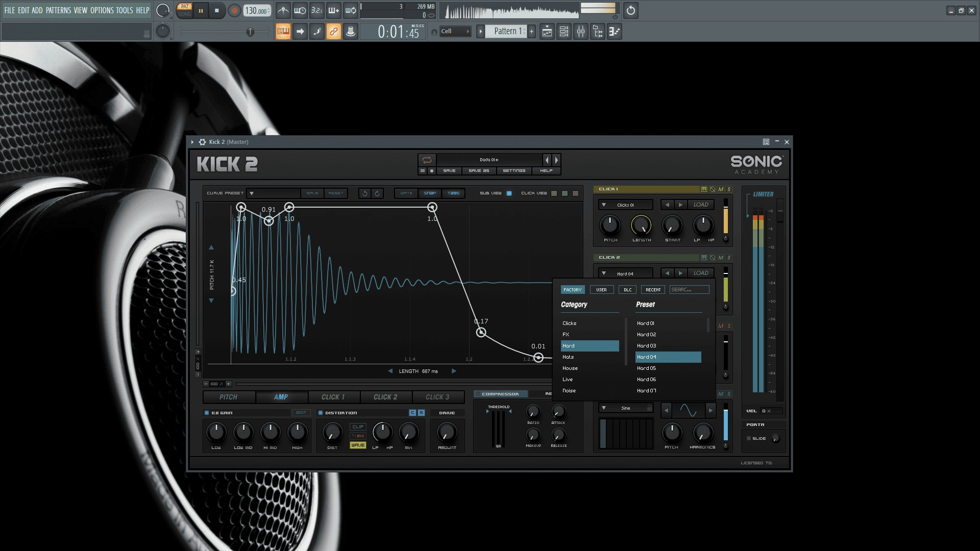980x551 pixels.
Task: Open the Hard 04 sample dropdown in Click 2
Action: (626, 273)
